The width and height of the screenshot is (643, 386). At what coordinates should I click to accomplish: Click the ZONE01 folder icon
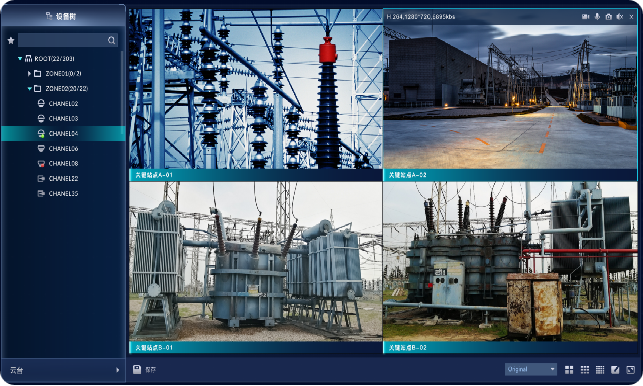pyautogui.click(x=37, y=73)
